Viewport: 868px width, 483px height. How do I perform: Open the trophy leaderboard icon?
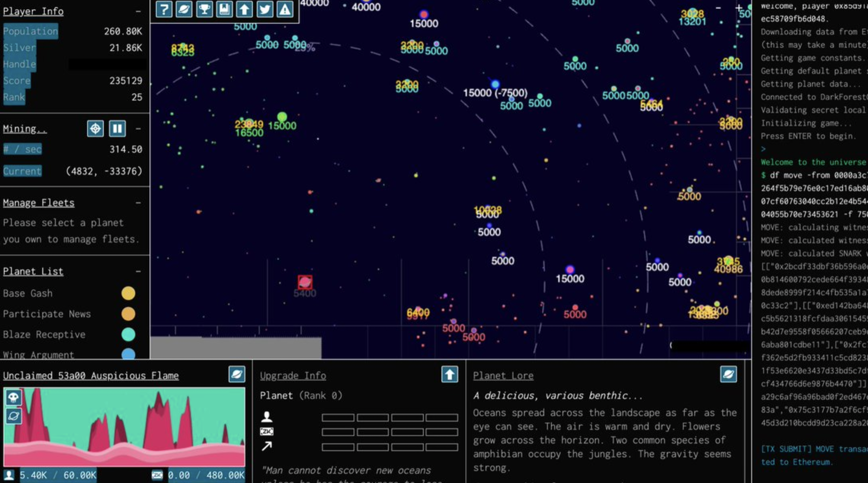point(204,9)
